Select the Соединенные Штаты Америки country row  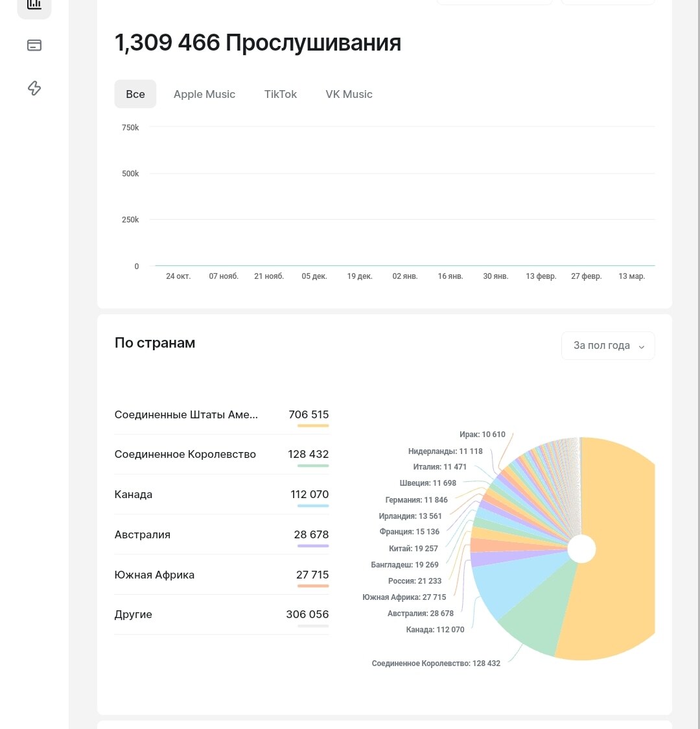click(x=222, y=414)
